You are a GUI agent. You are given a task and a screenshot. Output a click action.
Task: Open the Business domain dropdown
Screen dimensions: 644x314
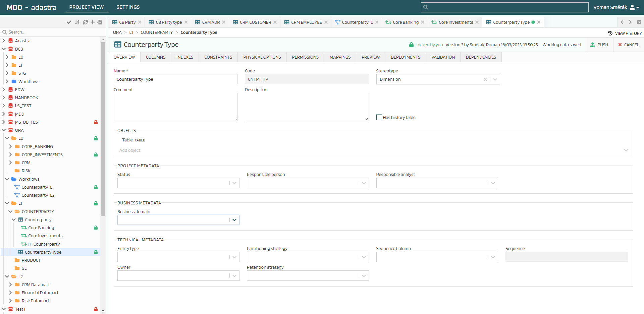[234, 220]
